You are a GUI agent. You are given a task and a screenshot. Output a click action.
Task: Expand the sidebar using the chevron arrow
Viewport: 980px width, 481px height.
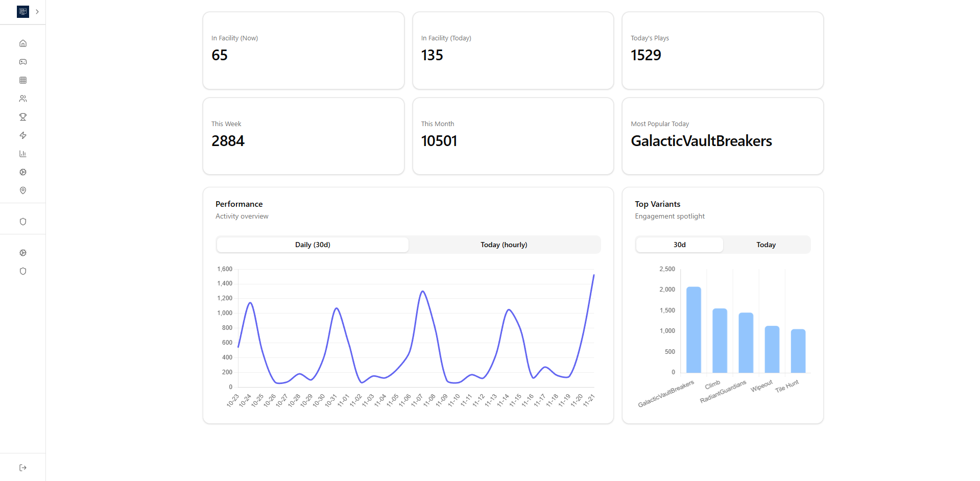(x=37, y=12)
